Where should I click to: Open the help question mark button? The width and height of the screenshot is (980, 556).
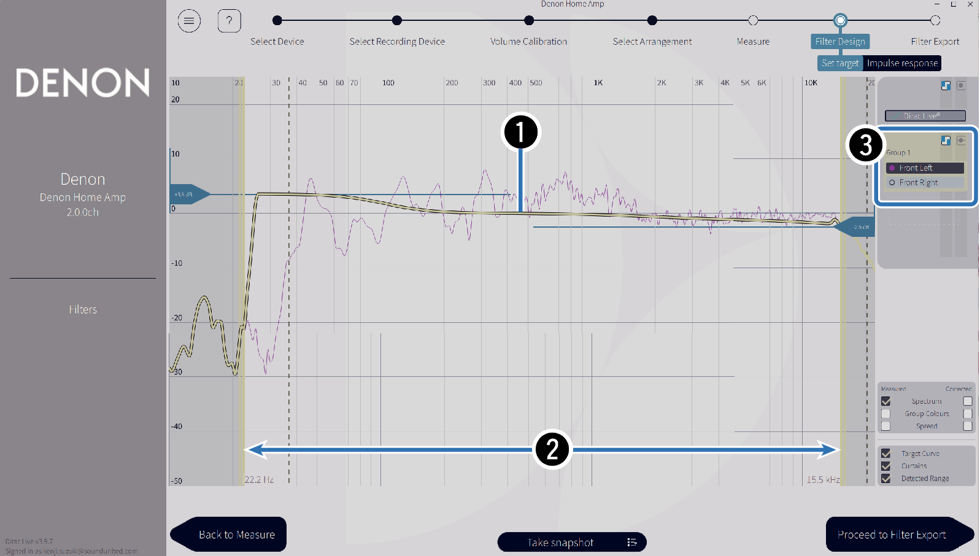(229, 21)
